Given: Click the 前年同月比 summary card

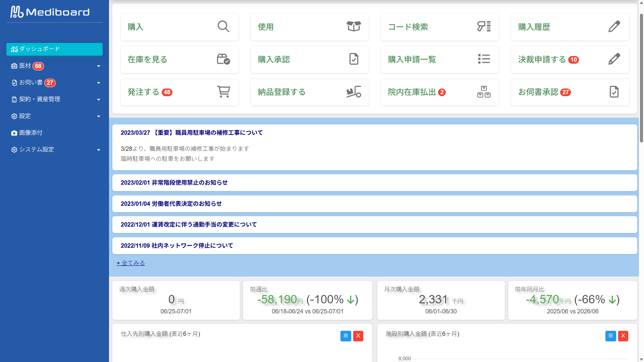Looking at the screenshot, I should pyautogui.click(x=573, y=300).
